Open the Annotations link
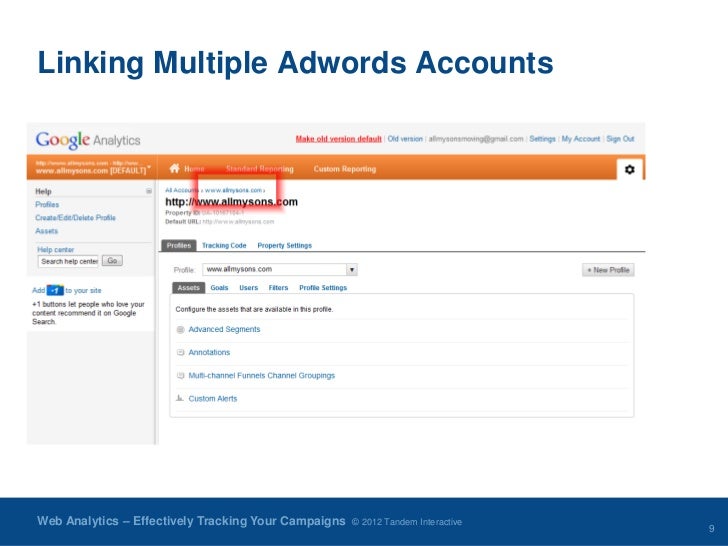Screen dimensions: 728x546 (x=209, y=352)
